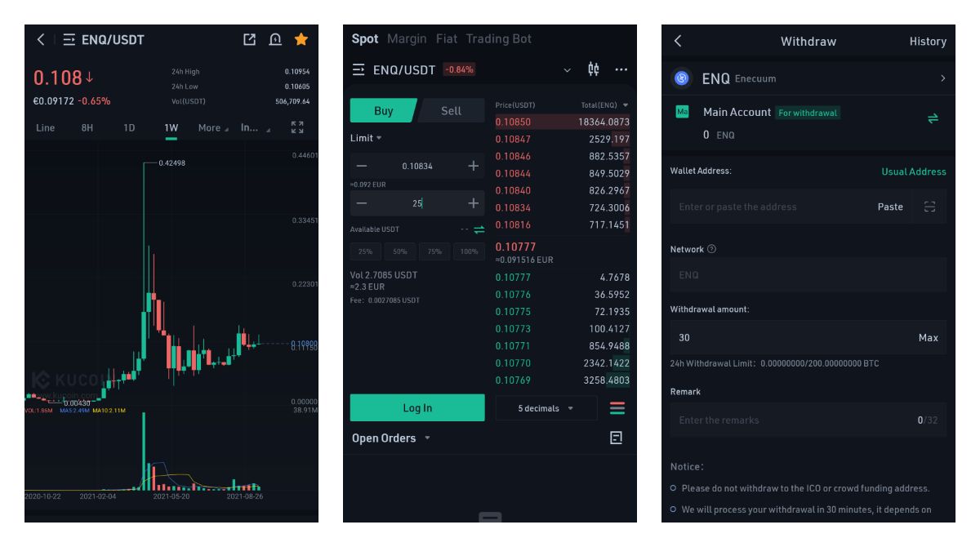The height and width of the screenshot is (547, 980).
Task: Select the Sell side
Action: pyautogui.click(x=451, y=111)
